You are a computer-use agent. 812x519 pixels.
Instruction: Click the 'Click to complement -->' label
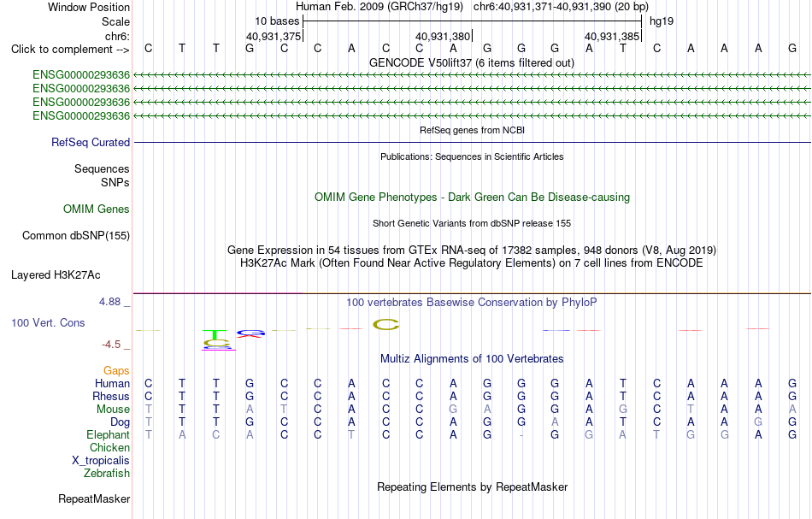[x=70, y=50]
